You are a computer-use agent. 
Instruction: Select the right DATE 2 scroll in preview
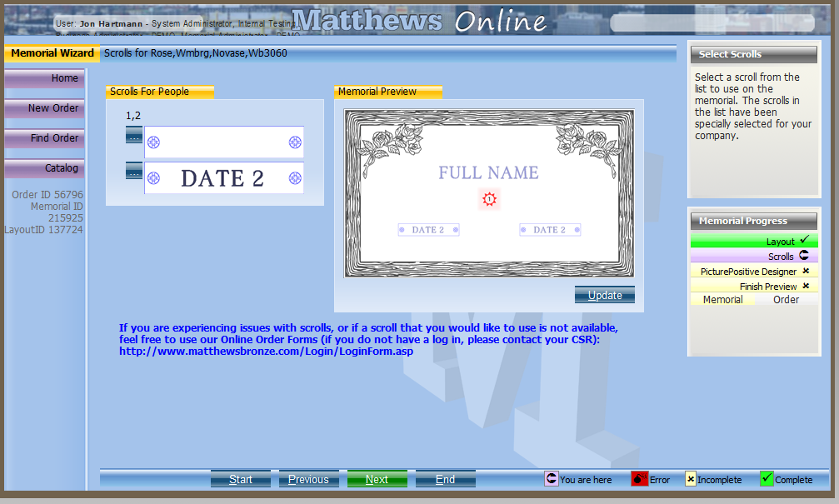(550, 230)
